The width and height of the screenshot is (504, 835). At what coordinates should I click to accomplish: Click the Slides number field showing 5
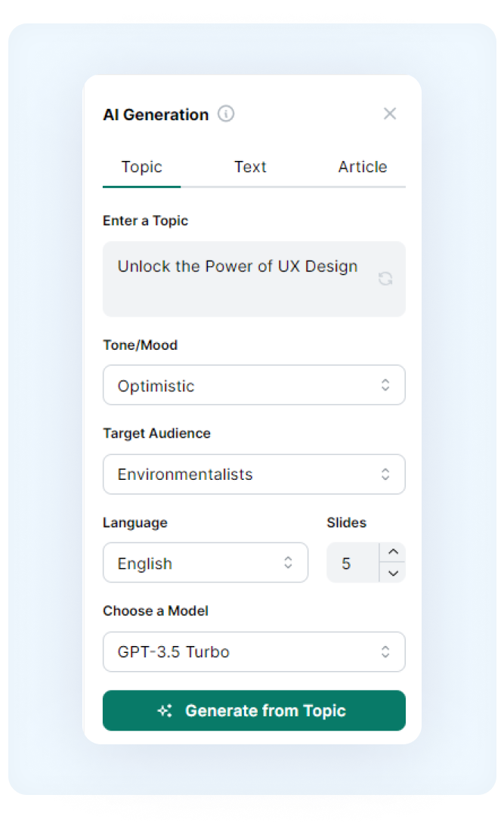point(353,563)
